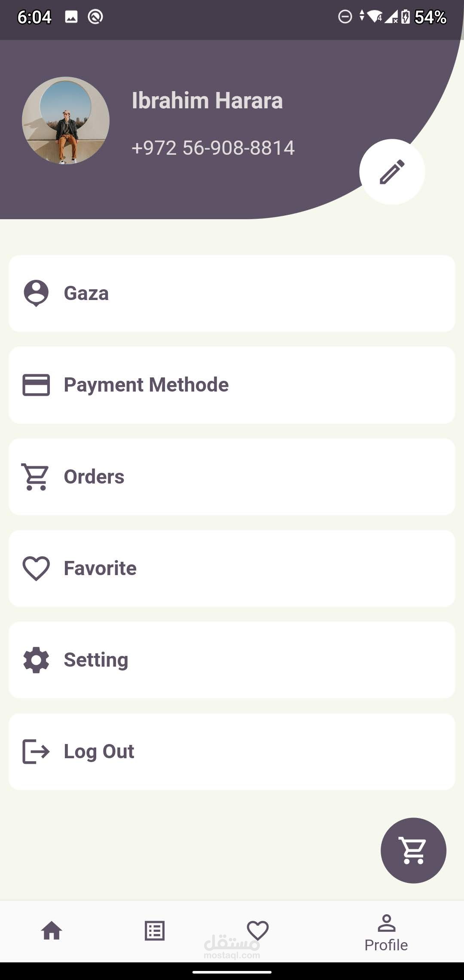The height and width of the screenshot is (980, 464).
Task: Open the Orders menu entry
Action: 232,477
